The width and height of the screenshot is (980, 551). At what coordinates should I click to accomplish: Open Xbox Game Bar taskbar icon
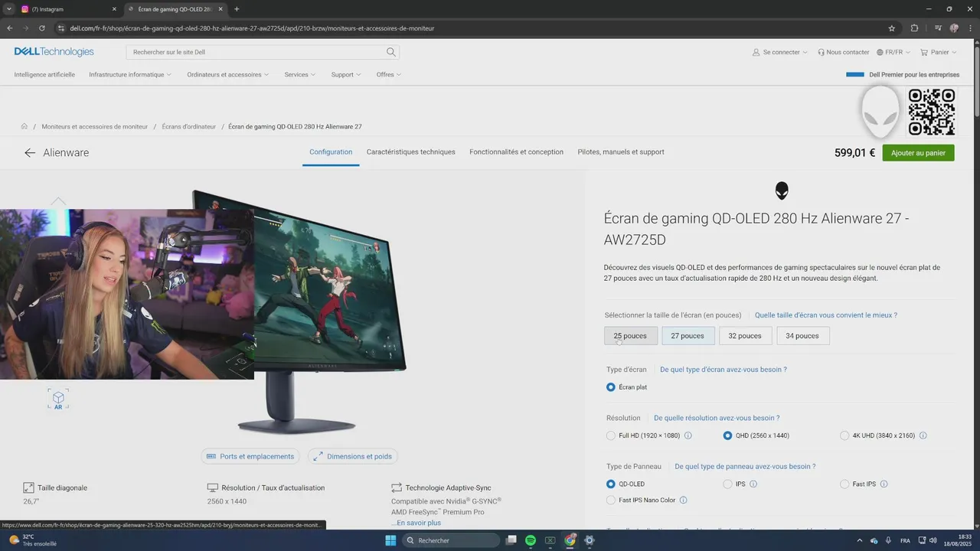[x=550, y=540]
